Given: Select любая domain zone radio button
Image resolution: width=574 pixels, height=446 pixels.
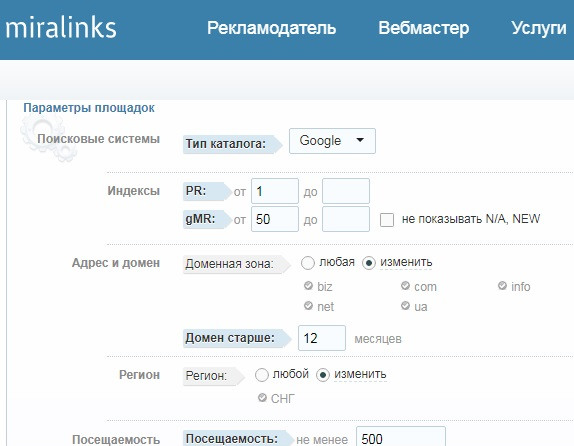Looking at the screenshot, I should 308,263.
